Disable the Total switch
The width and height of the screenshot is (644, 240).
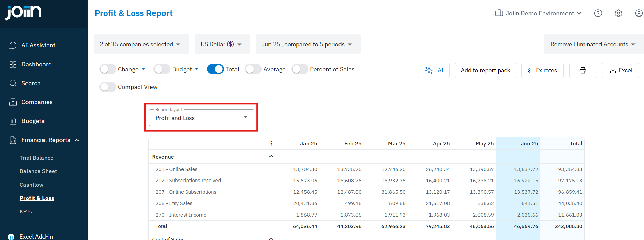coord(215,69)
